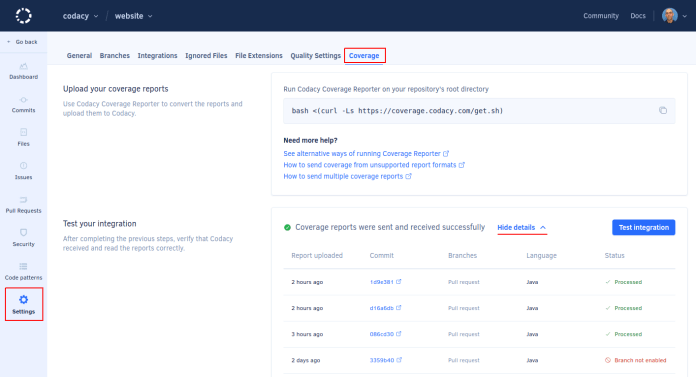Click the Codacy logo icon
696x377 pixels.
point(24,16)
